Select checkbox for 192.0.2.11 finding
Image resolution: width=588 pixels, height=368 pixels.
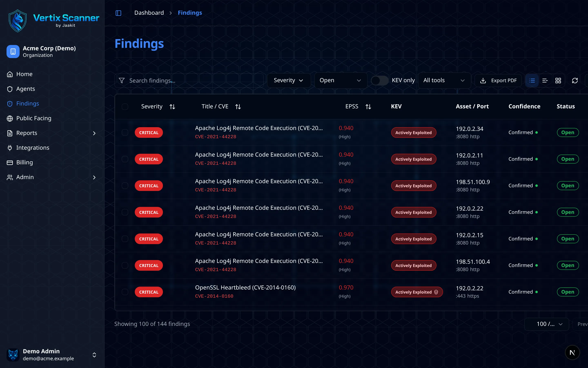pos(125,159)
